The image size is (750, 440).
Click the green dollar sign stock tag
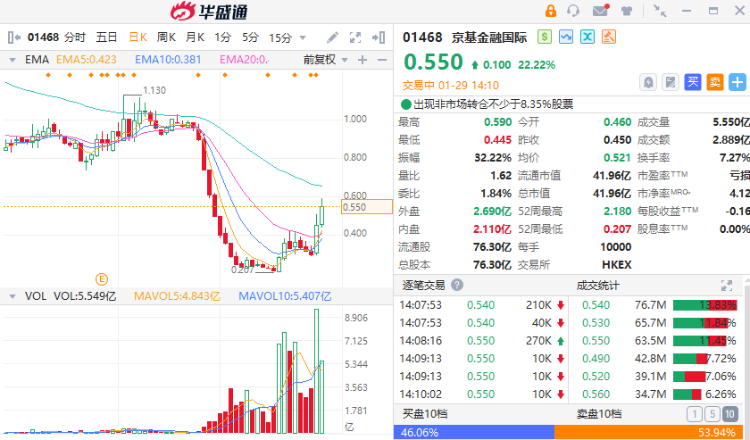(x=544, y=37)
